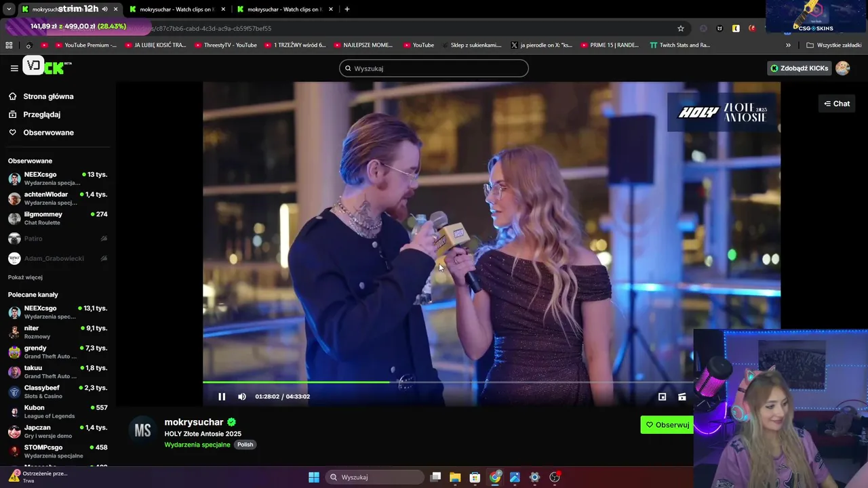This screenshot has width=868, height=488.
Task: Open the apps grid in bookmarks bar
Action: tap(9, 45)
